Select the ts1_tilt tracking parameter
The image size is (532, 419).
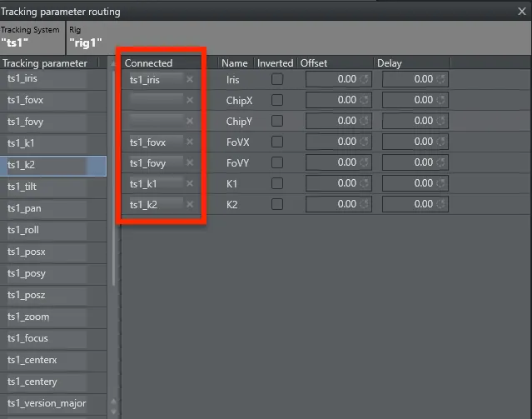53,187
